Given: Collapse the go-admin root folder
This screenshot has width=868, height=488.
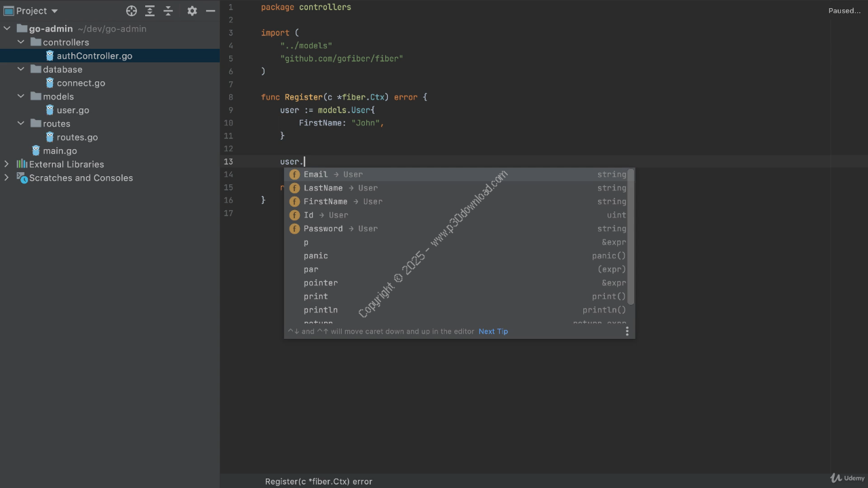Looking at the screenshot, I should 7,28.
